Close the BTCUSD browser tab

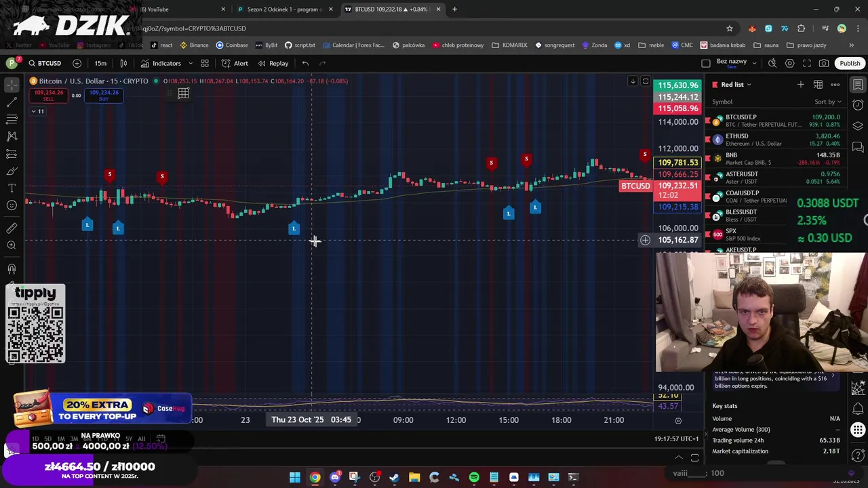[438, 9]
